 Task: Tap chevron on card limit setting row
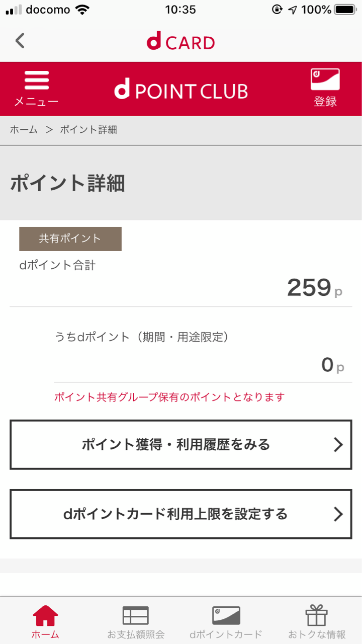tap(338, 514)
